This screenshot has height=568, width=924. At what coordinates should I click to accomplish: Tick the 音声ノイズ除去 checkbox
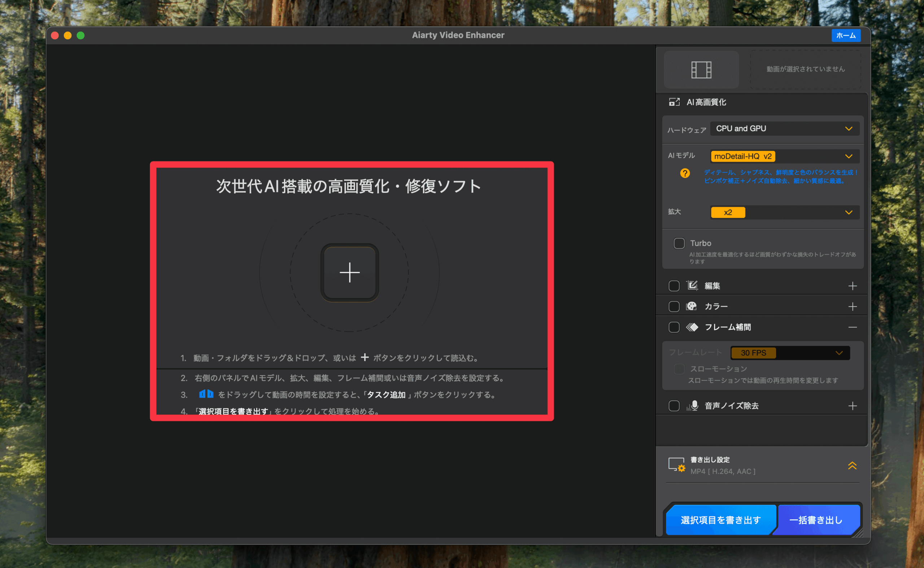pos(674,406)
